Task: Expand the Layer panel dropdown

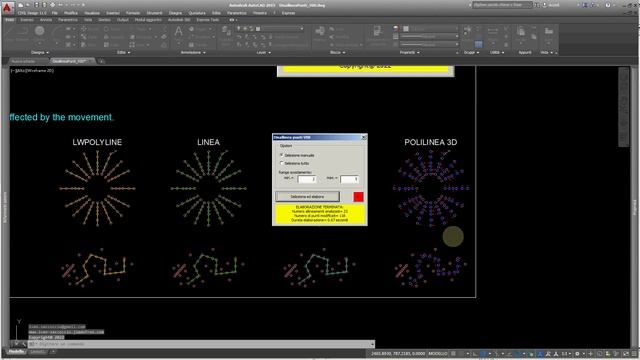Action: (x=263, y=52)
